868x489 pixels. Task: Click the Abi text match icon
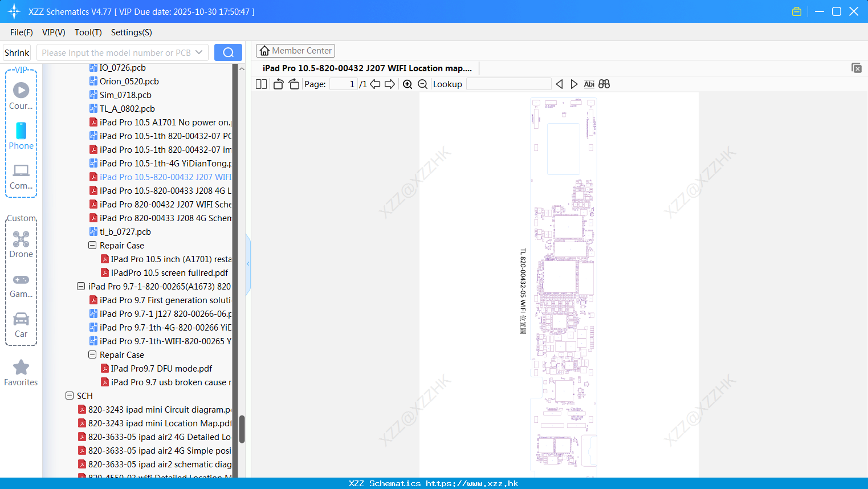589,84
